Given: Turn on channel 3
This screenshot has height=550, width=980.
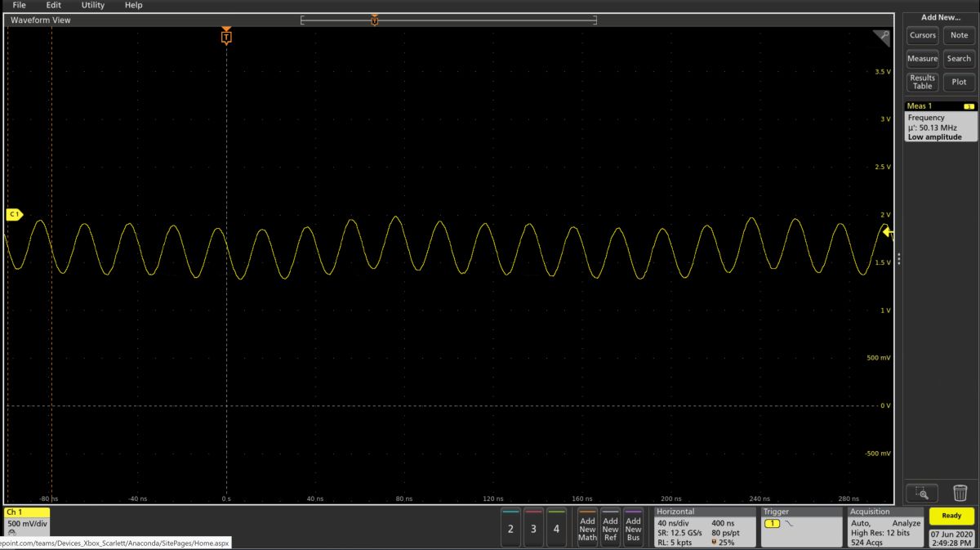Looking at the screenshot, I should coord(533,527).
